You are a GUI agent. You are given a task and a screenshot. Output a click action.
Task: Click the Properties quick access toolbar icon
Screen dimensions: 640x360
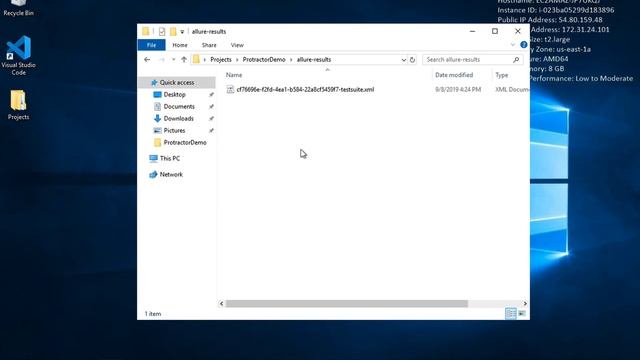point(162,31)
